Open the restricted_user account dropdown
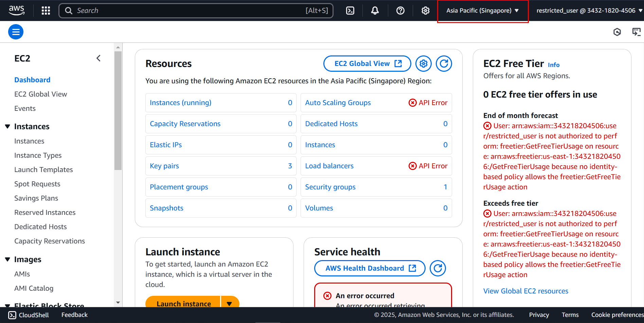Viewport: 644px width, 323px height. (589, 11)
